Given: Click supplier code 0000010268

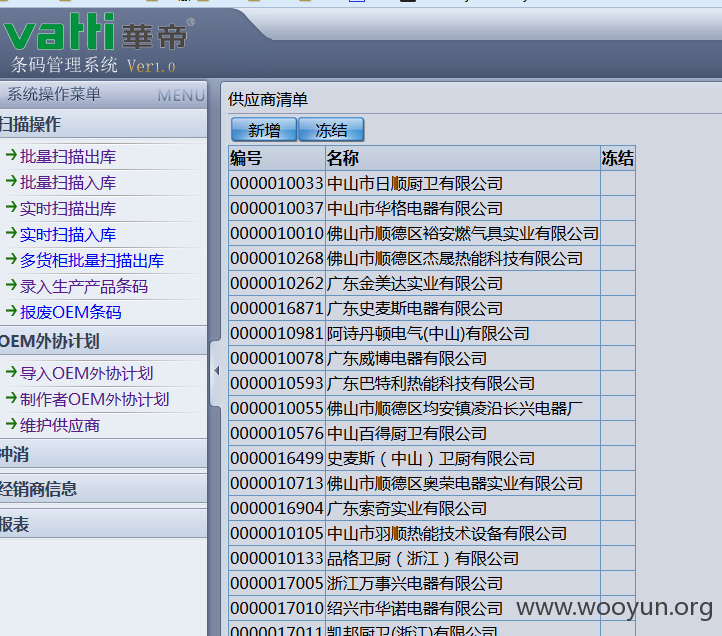Looking at the screenshot, I should tap(277, 258).
